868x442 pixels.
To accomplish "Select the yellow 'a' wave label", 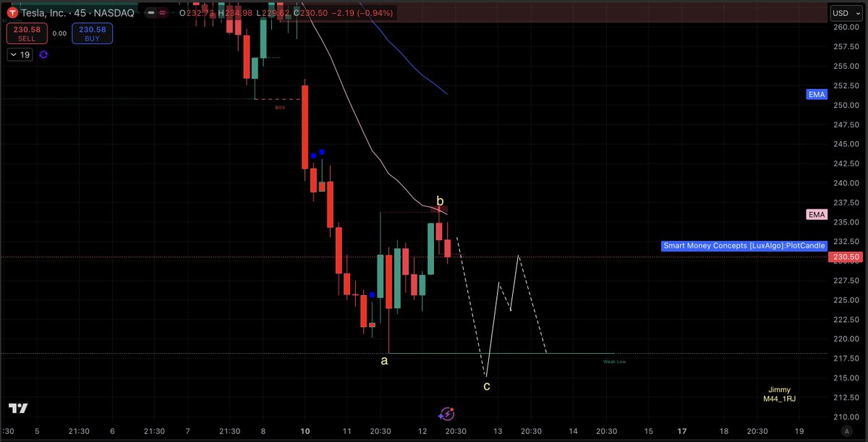I will (x=384, y=360).
